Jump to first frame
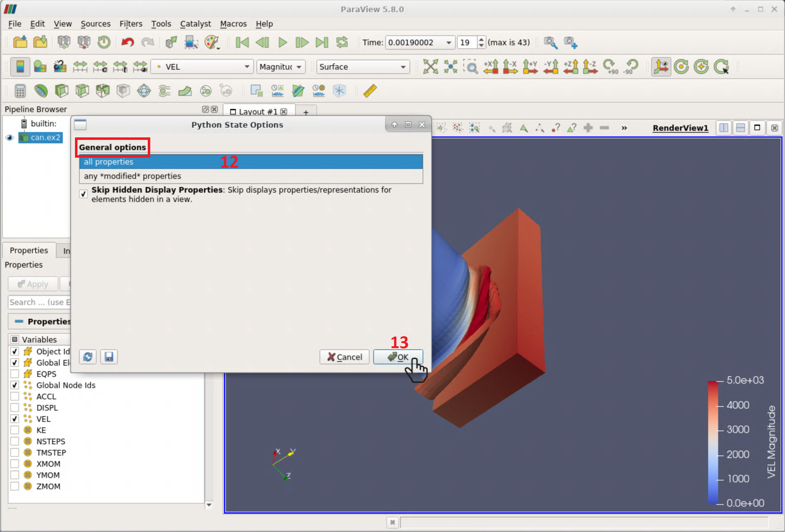Screen dimensions: 785x532 (242, 42)
